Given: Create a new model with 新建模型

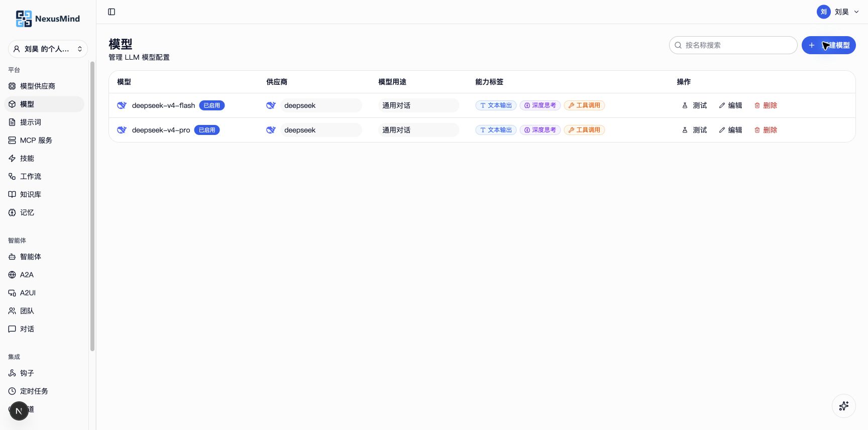Looking at the screenshot, I should tap(829, 45).
